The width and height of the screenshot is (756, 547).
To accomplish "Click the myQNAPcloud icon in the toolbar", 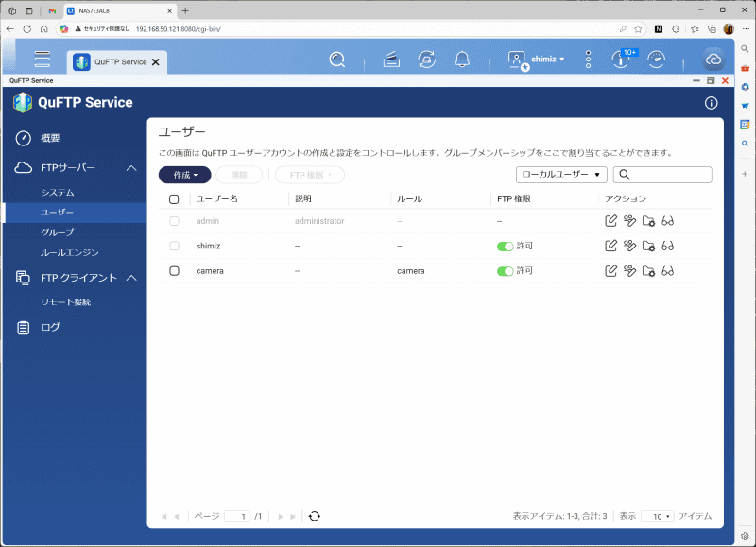I will point(713,59).
